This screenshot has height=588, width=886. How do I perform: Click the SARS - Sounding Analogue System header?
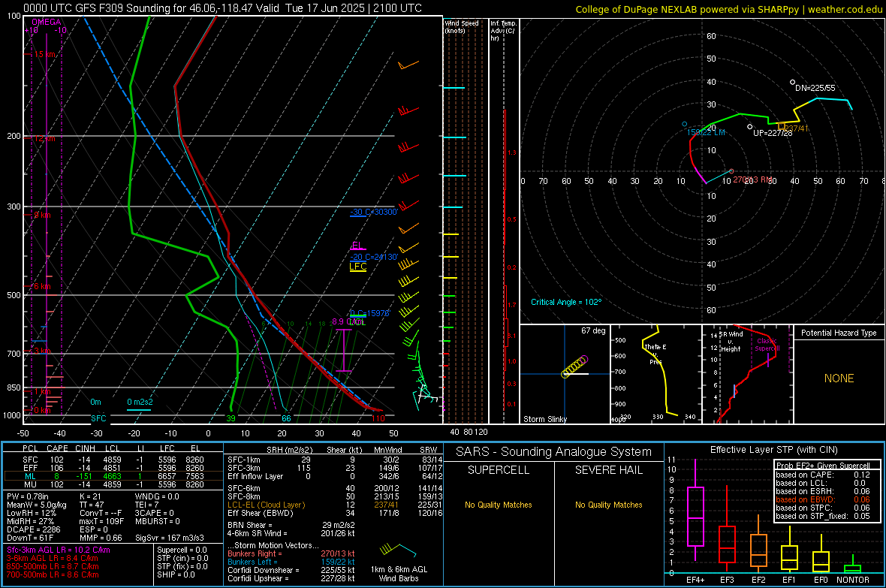[x=554, y=452]
